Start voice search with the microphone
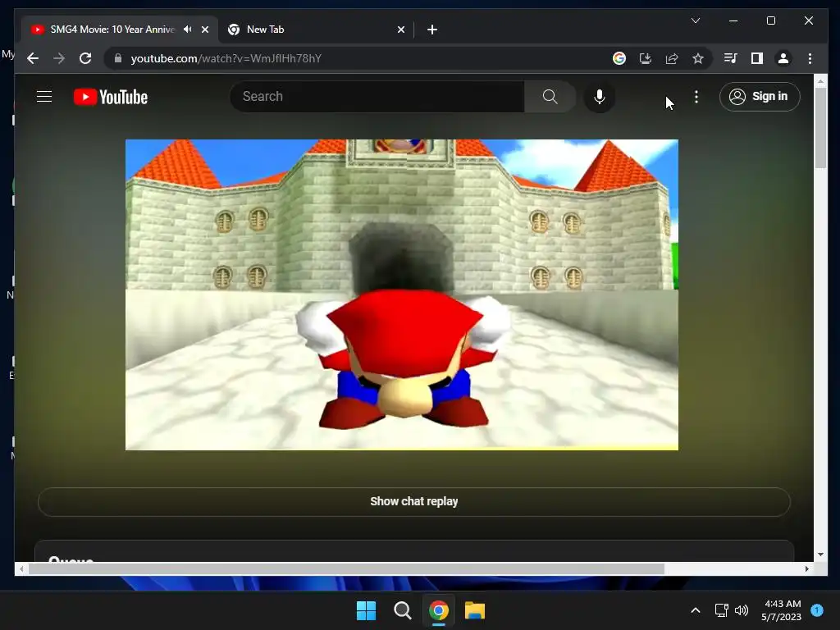 click(600, 97)
